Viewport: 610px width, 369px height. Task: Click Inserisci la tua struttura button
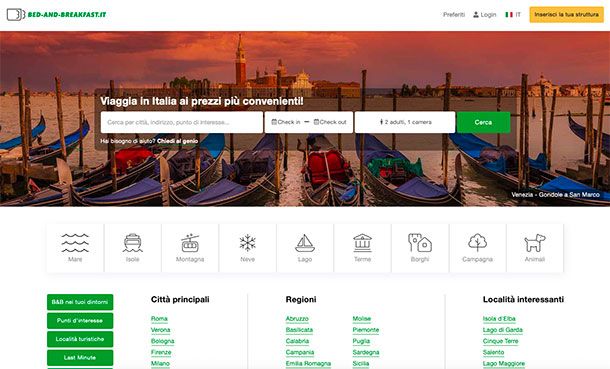click(566, 15)
